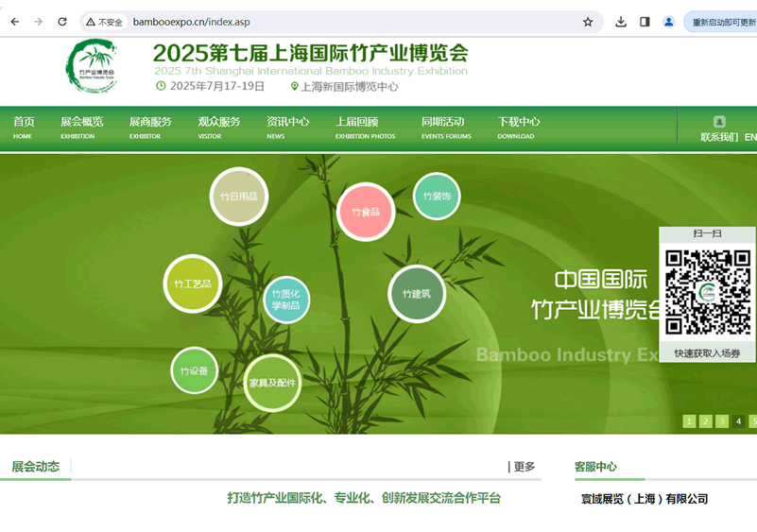This screenshot has width=757, height=532.
Task: Click the browser forward arrow
Action: [x=39, y=22]
